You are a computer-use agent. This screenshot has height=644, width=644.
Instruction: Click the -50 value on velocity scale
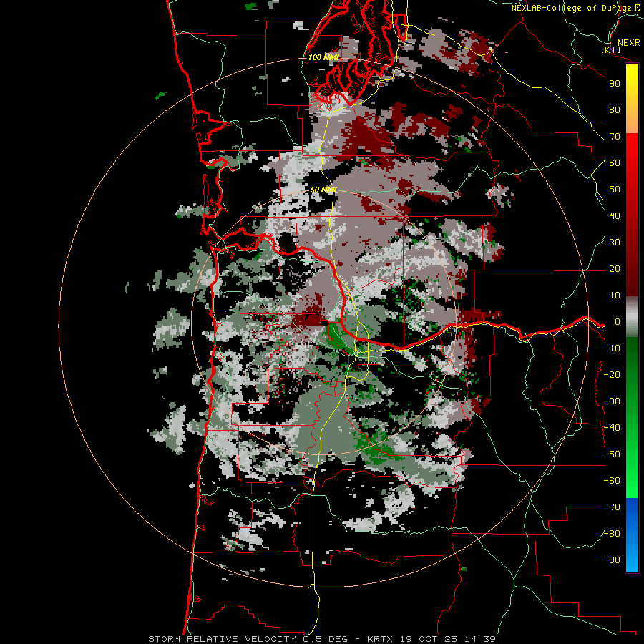tap(612, 454)
